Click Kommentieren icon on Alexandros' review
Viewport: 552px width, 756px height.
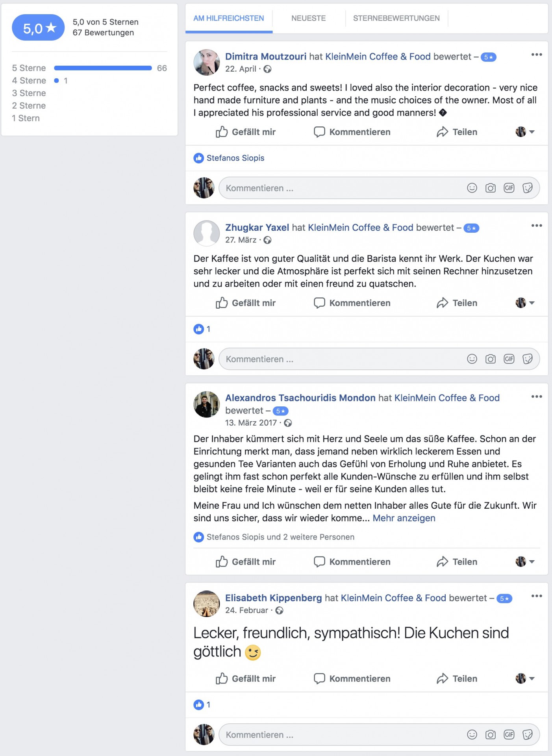(319, 561)
